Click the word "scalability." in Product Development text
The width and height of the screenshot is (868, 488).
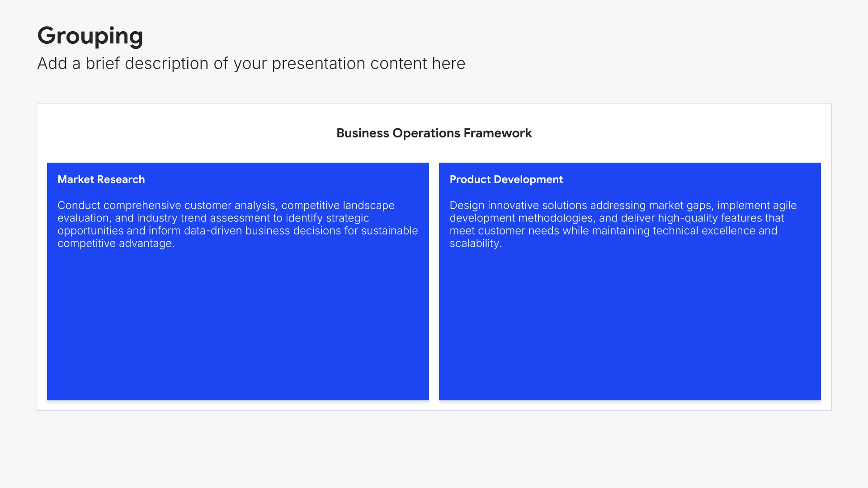click(x=475, y=244)
